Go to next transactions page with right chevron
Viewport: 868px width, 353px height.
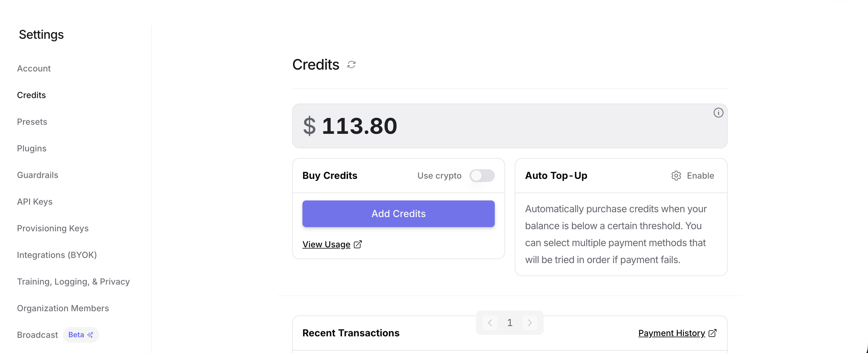[530, 322]
